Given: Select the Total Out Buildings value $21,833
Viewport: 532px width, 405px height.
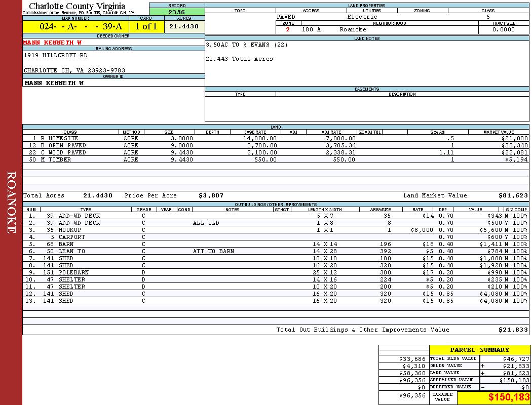Looking at the screenshot, I should [513, 330].
